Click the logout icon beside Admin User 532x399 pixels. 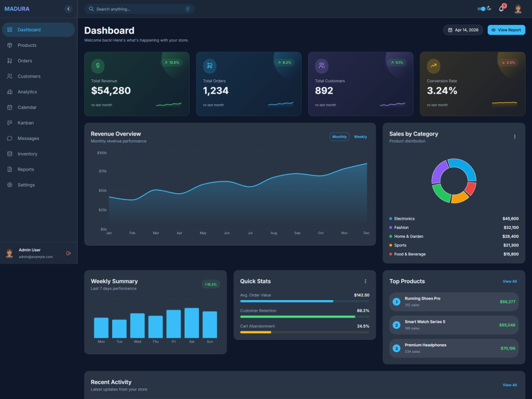tap(69, 253)
